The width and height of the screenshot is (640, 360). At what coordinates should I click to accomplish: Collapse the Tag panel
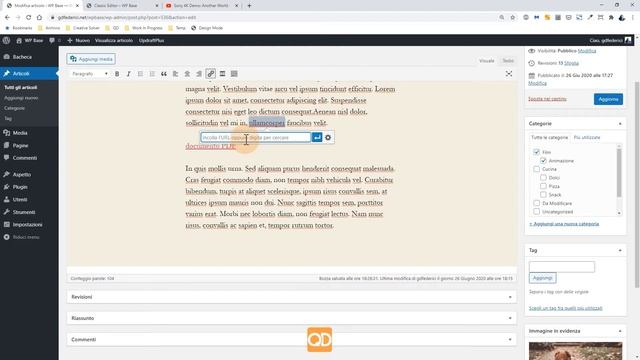[620, 250]
